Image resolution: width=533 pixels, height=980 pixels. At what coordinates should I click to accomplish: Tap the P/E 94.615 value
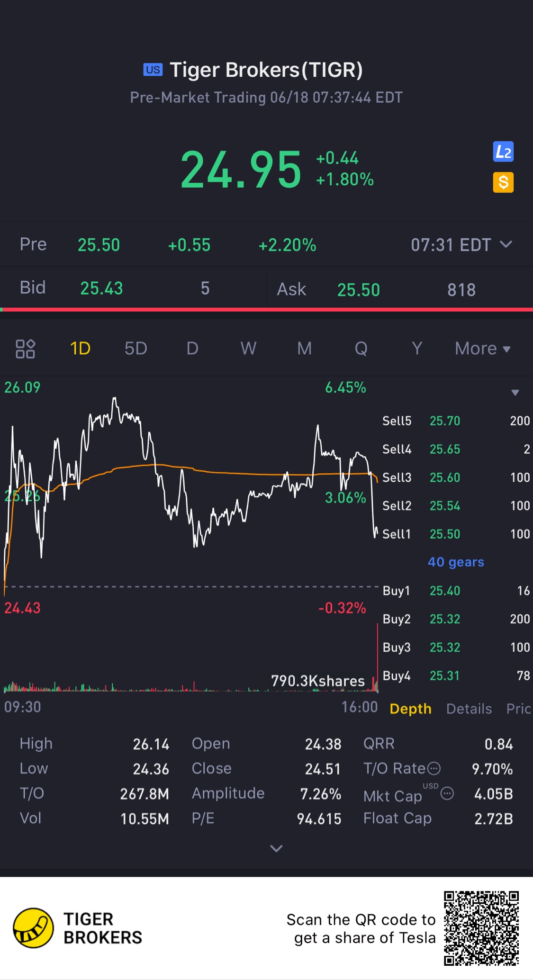(x=319, y=819)
